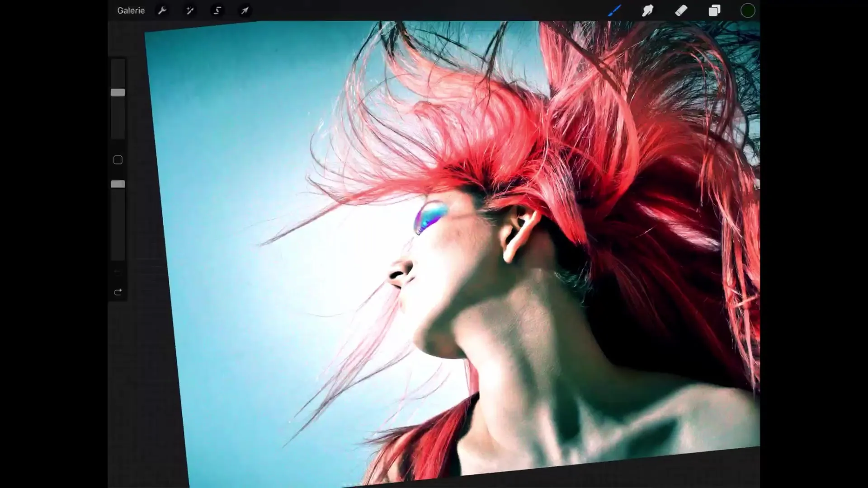Select the Brush paint tool
The image size is (868, 488).
[x=614, y=10]
